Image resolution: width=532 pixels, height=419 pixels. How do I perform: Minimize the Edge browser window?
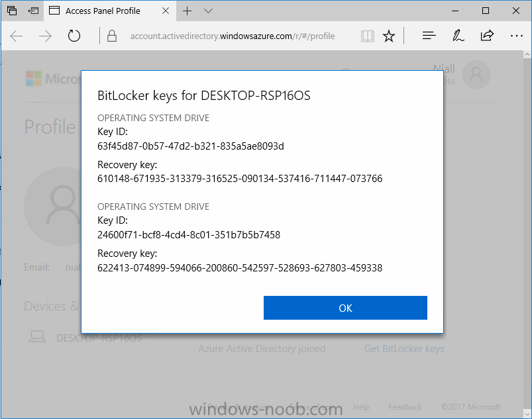pos(455,11)
